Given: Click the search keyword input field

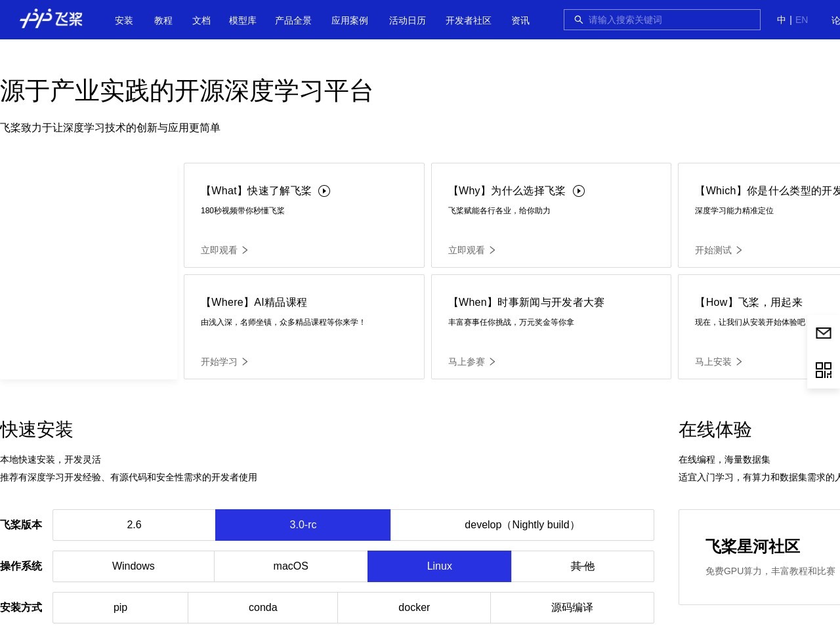Looking at the screenshot, I should pos(662,20).
